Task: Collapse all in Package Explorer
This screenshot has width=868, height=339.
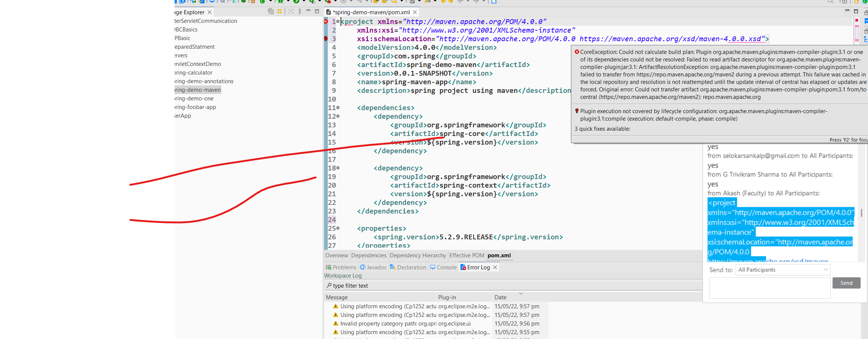Action: (271, 12)
